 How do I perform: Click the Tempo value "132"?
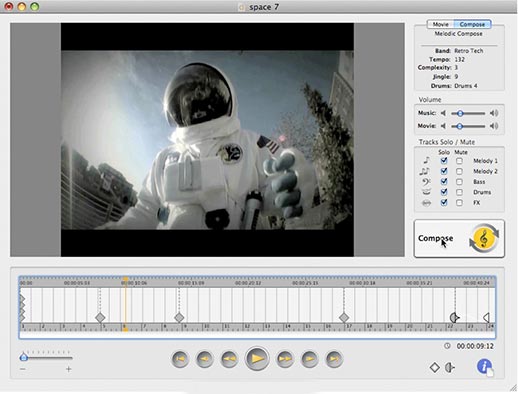pyautogui.click(x=459, y=59)
